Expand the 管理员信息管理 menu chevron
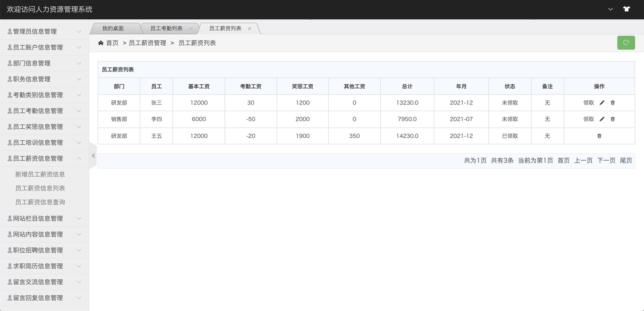Image resolution: width=644 pixels, height=311 pixels. coord(79,32)
